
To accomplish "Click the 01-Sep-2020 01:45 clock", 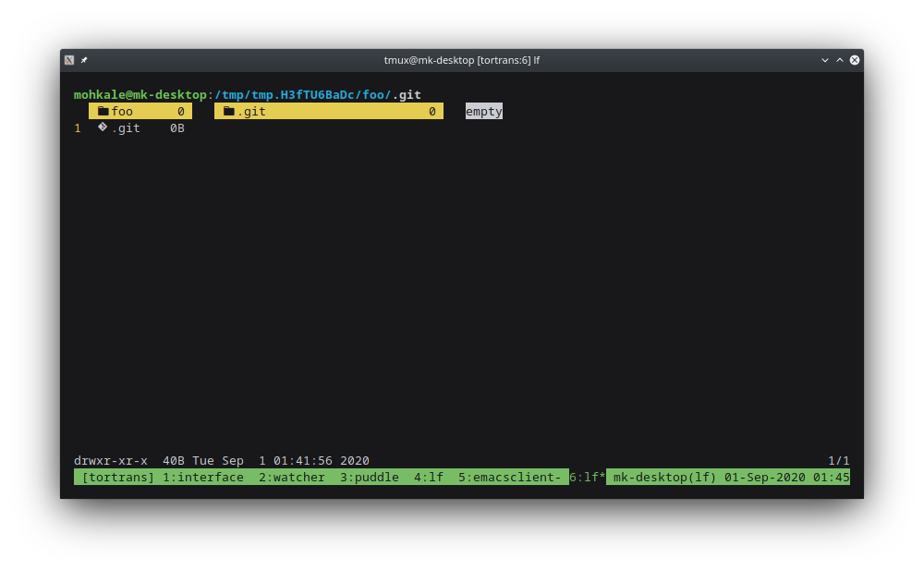I will 786,477.
